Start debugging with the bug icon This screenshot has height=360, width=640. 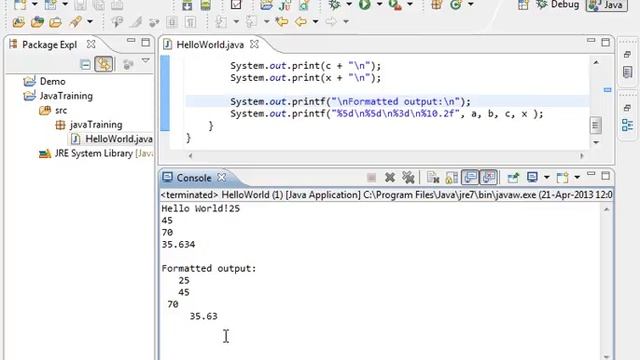pos(334,4)
